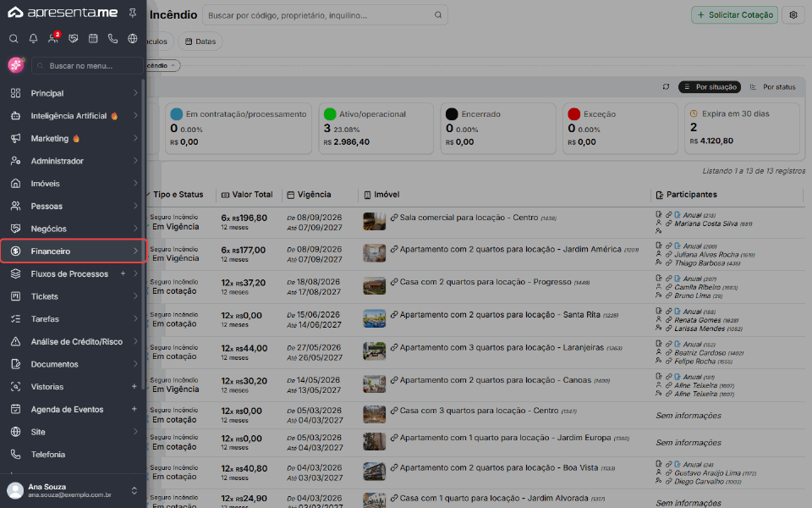Click the handshake icon in sidebar toolbar
The height and width of the screenshot is (508, 812).
73,38
